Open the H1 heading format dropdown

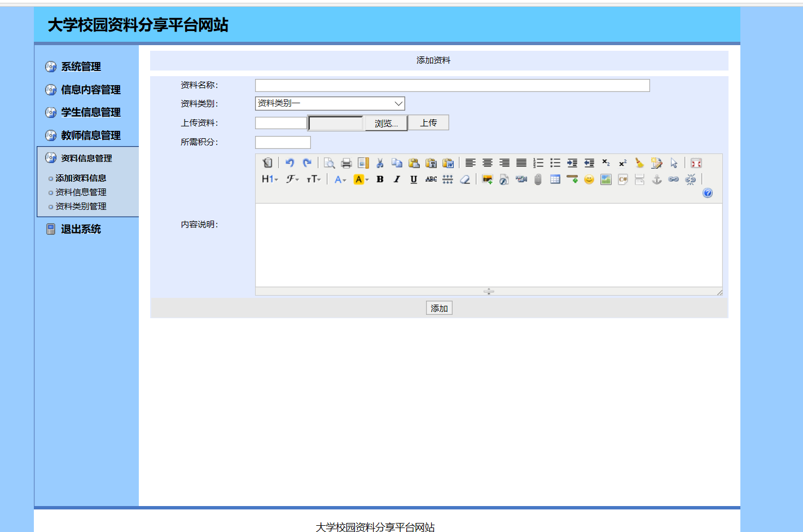270,179
